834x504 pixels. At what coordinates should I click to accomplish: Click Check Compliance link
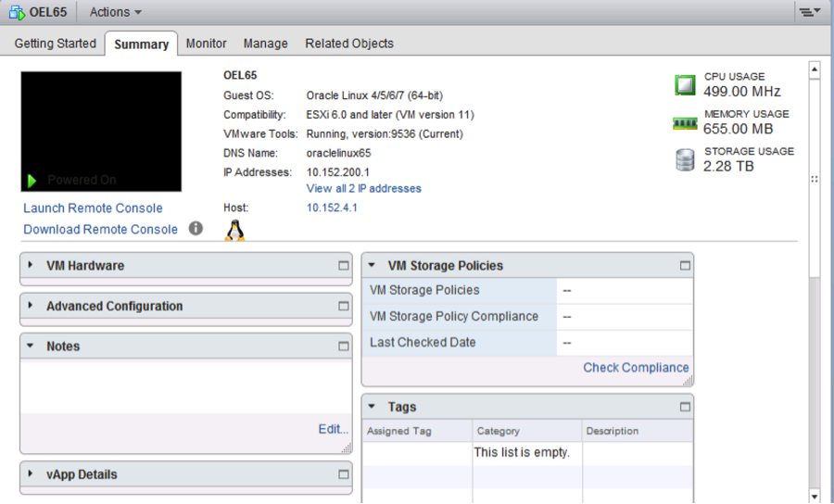click(636, 368)
